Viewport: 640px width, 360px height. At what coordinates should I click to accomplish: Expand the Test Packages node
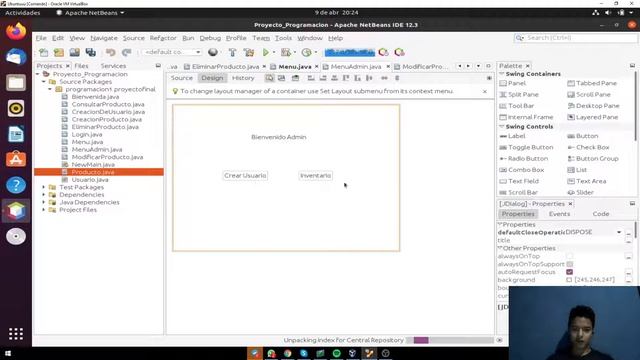click(x=44, y=187)
